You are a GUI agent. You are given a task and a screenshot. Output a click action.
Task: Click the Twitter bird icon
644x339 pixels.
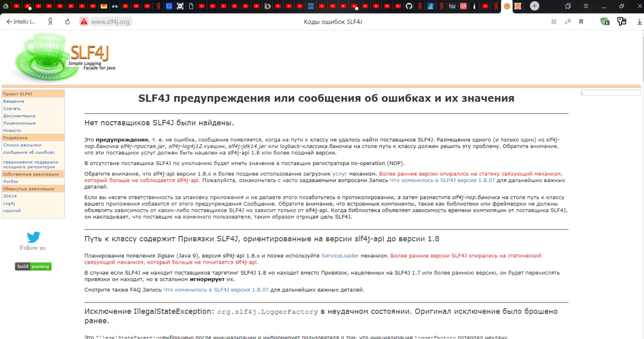click(x=33, y=237)
